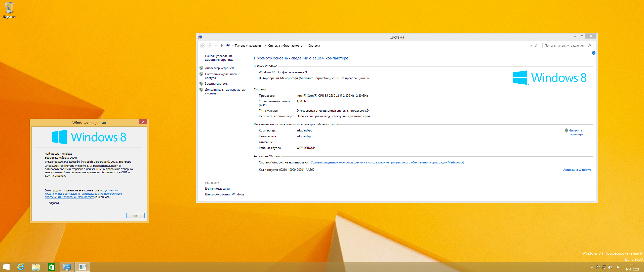Select the Control Panel taskbar button
The image size is (644, 272).
tap(67, 267)
